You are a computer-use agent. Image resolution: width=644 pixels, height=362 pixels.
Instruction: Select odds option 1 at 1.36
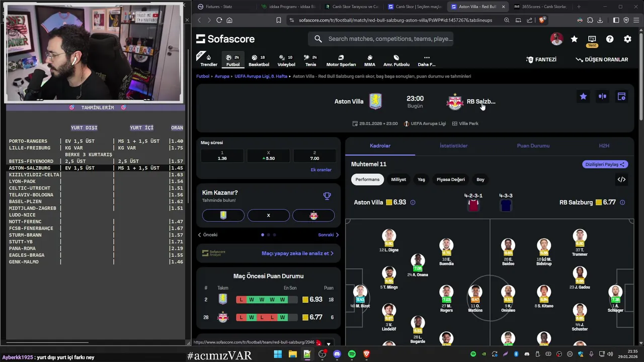click(222, 156)
